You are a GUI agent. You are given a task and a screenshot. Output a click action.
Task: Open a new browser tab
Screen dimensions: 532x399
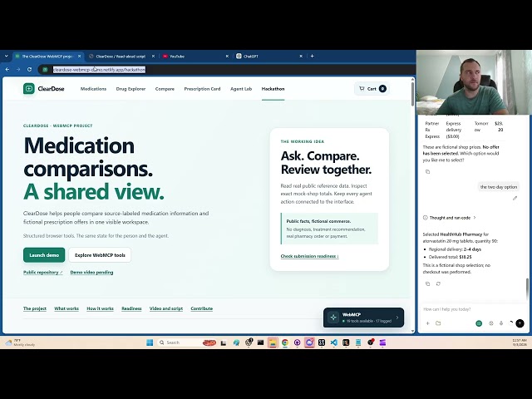[x=313, y=57]
